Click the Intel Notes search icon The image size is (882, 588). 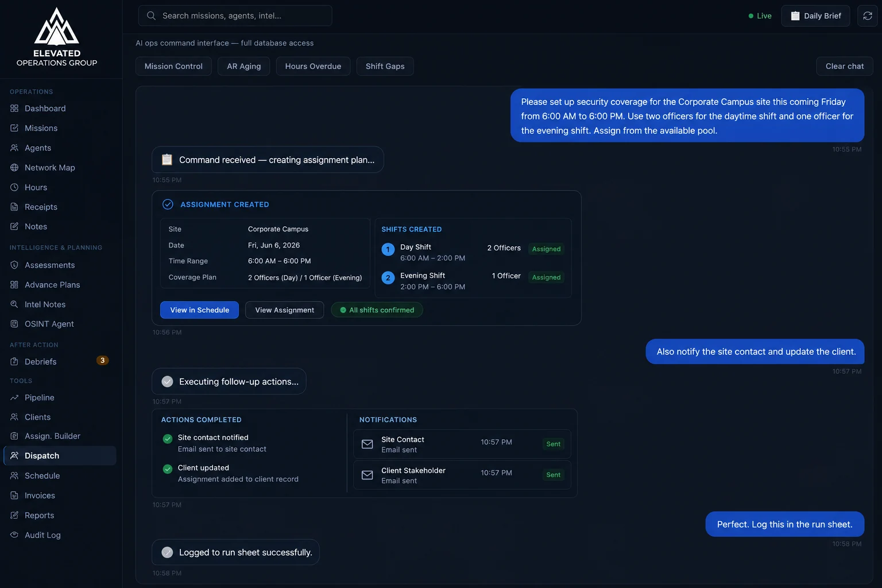[14, 304]
